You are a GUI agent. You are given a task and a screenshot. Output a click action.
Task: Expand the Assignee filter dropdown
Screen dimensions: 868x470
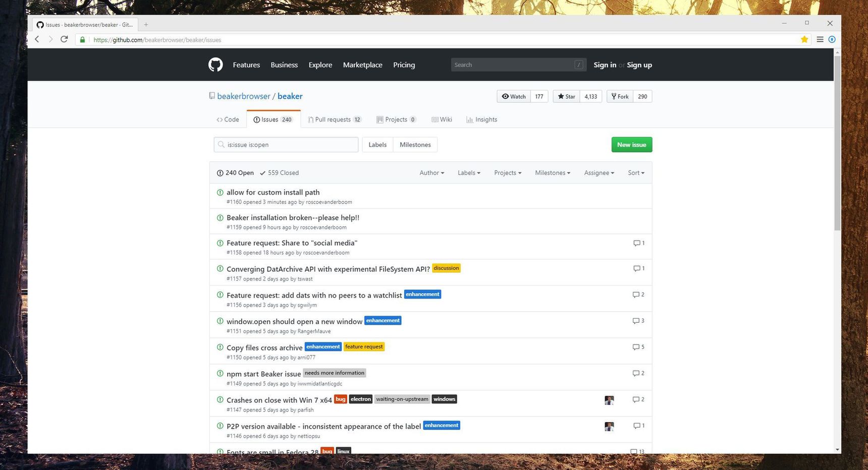coord(599,173)
